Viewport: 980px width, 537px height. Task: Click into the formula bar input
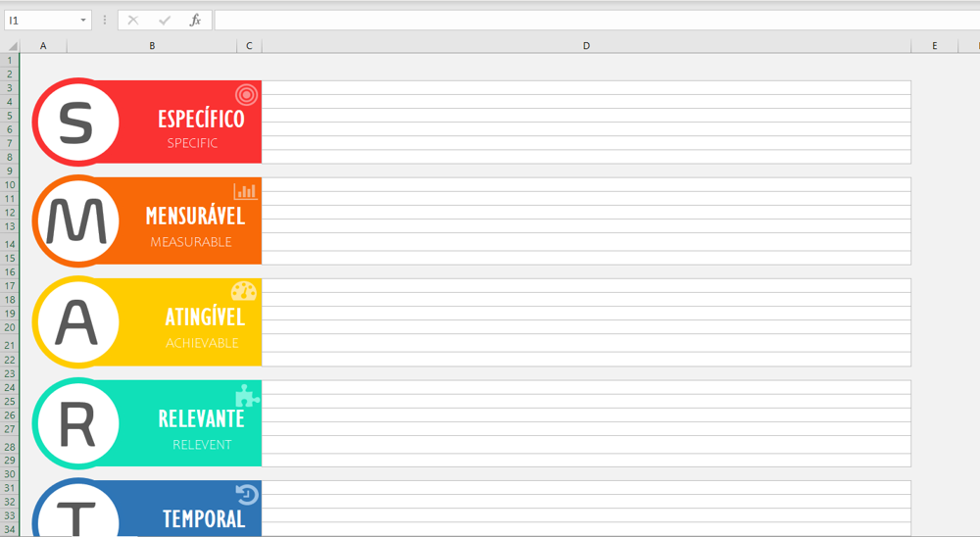point(588,20)
